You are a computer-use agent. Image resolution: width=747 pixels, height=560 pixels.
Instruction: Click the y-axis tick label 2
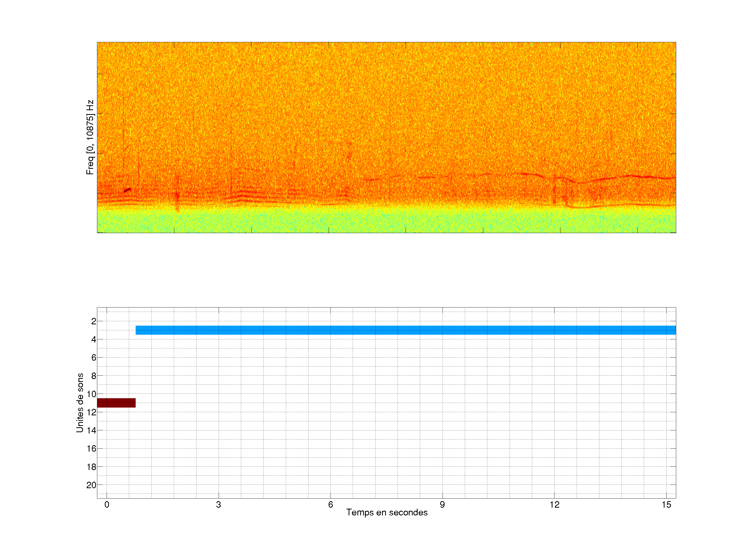pos(94,321)
